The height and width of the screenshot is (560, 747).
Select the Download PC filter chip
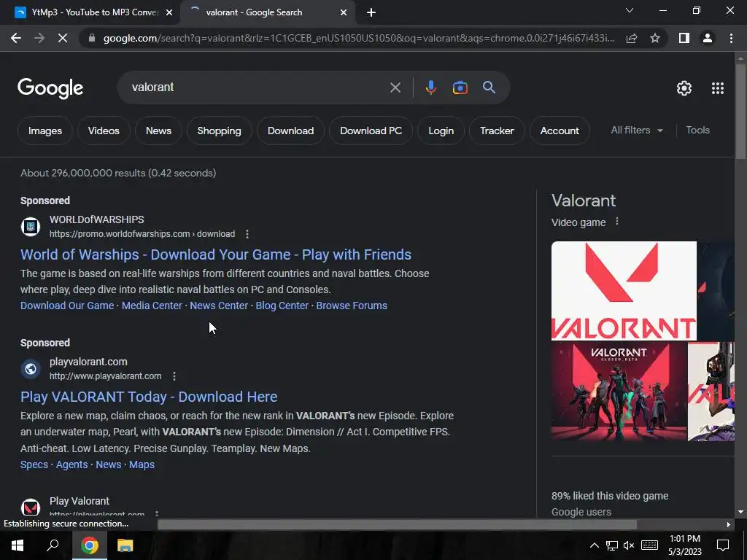click(x=371, y=131)
